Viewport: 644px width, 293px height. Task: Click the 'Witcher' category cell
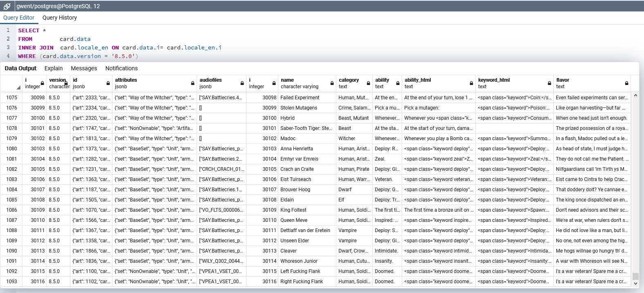(x=354, y=139)
